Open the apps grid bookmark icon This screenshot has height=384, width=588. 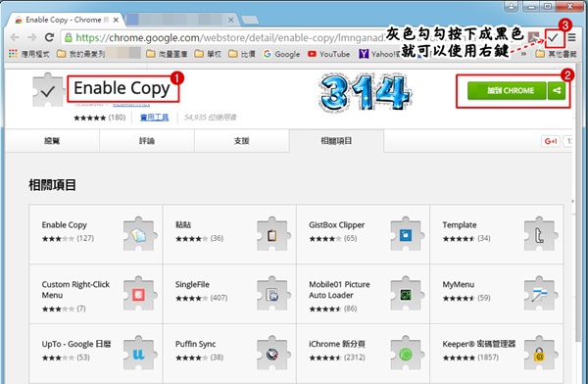point(13,54)
